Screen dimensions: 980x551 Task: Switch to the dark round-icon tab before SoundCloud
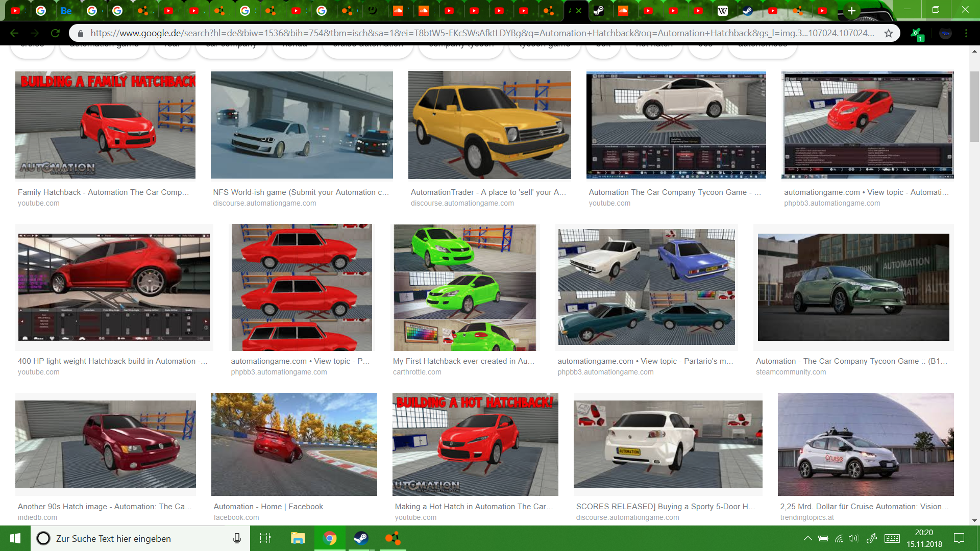pos(373,11)
